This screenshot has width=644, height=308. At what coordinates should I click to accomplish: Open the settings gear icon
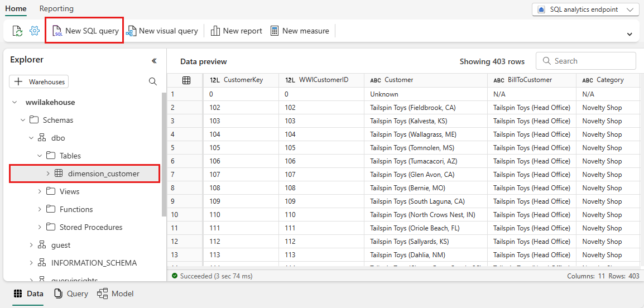click(x=35, y=31)
